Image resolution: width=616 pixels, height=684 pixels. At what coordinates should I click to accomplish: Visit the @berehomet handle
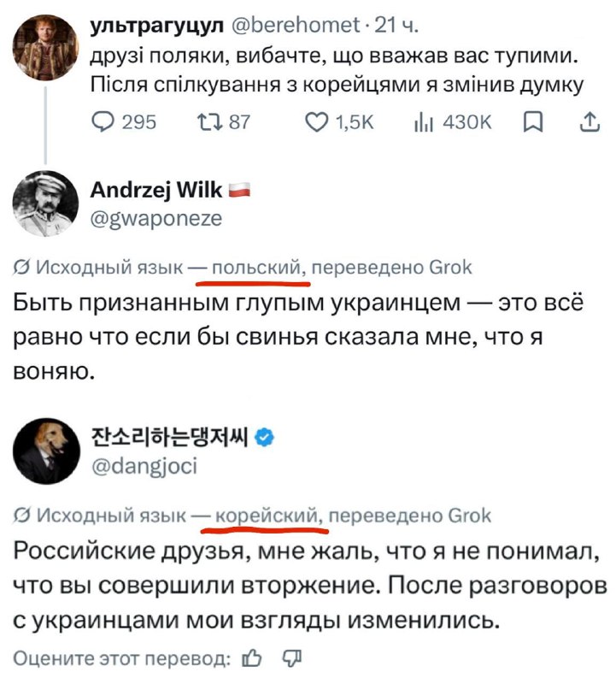(295, 26)
